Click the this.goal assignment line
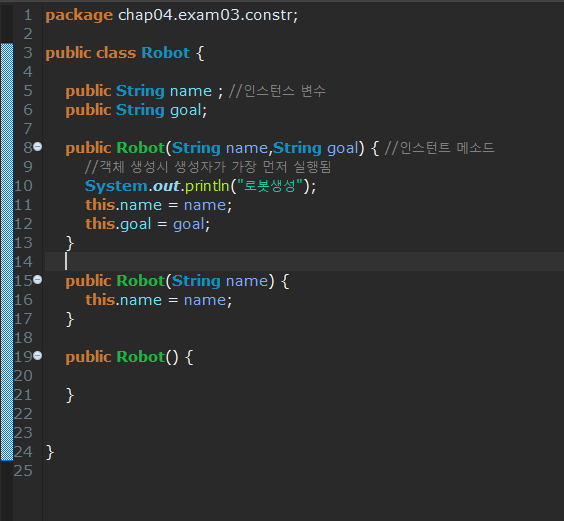Viewport: 564px width, 521px height. 147,224
